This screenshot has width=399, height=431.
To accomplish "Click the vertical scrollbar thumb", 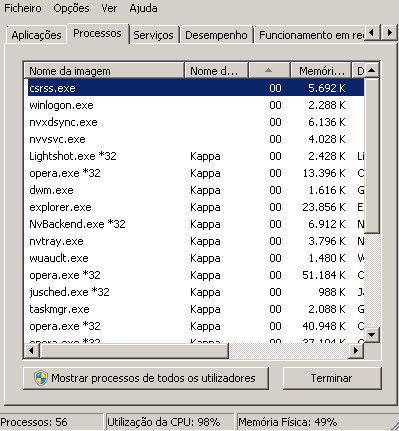I will [372, 156].
